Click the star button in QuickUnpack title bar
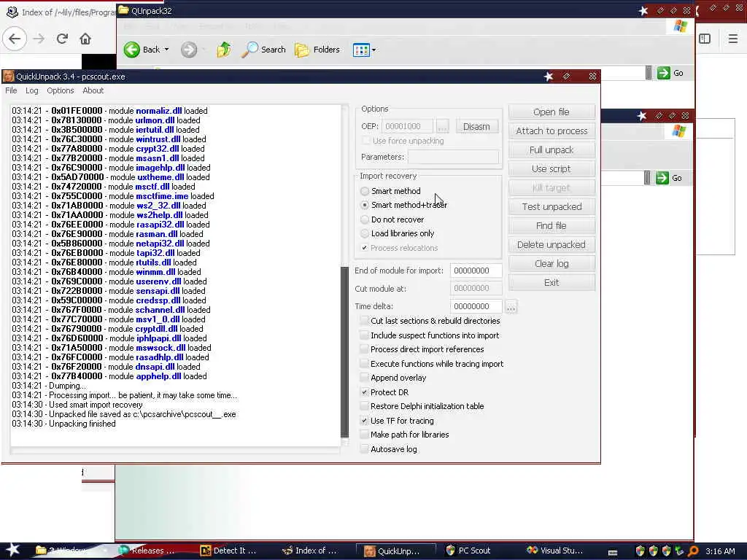 [549, 76]
